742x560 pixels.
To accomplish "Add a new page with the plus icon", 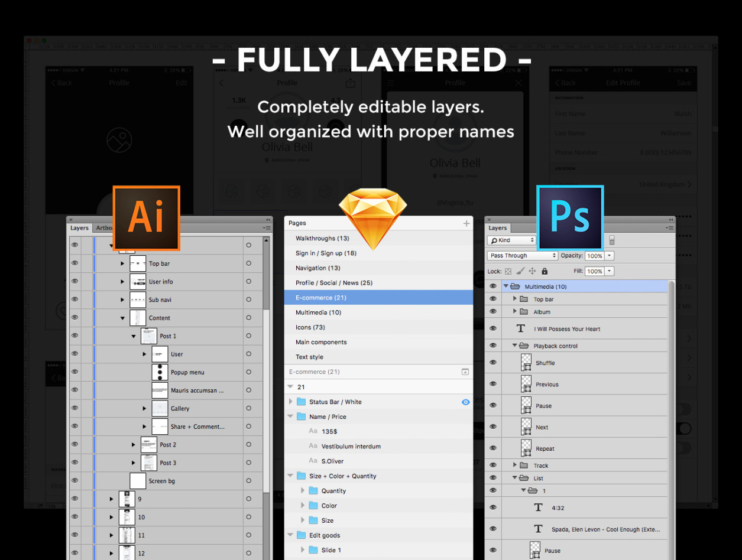I will [x=466, y=223].
